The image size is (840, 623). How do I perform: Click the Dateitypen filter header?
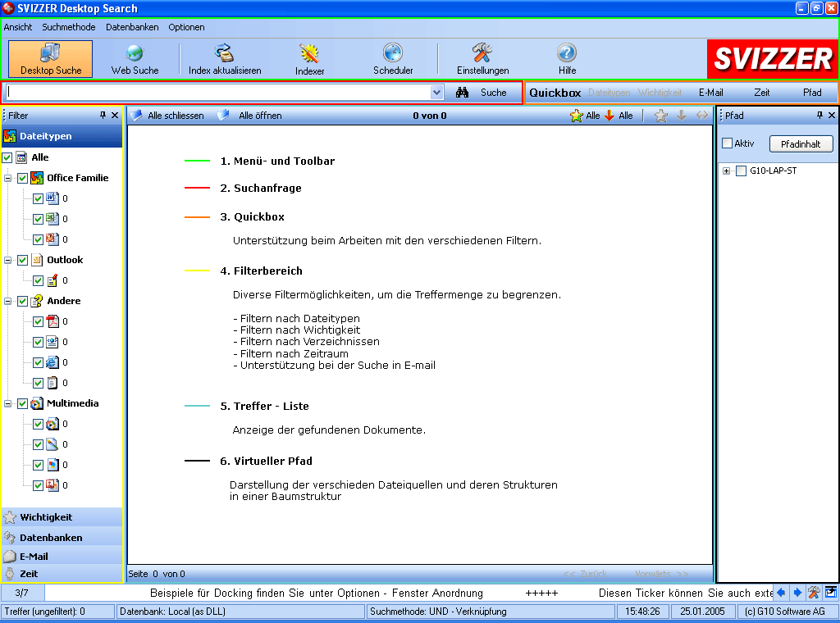(62, 136)
